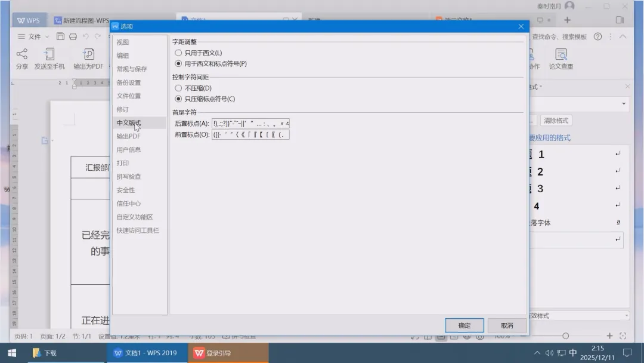Click the 前置标点 input field
Viewport: 644px width, 363px height.
[250, 134]
